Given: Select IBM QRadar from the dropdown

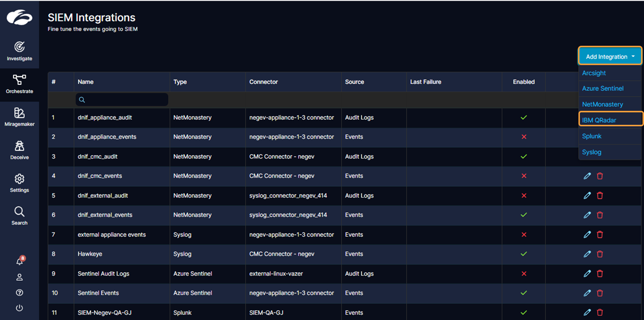Looking at the screenshot, I should click(599, 120).
